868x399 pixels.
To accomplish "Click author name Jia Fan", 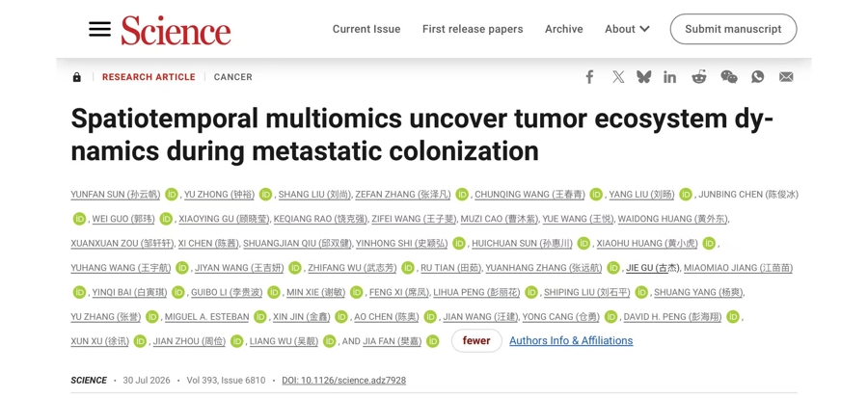I will coord(392,341).
